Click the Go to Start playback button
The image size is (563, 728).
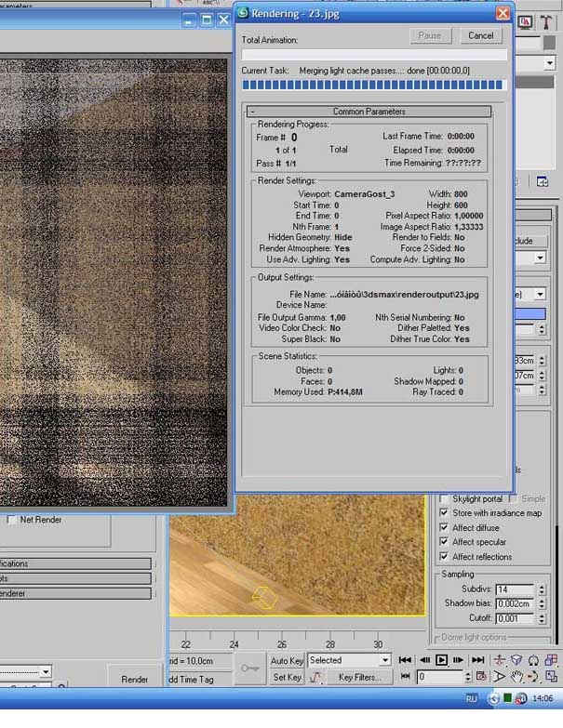click(x=406, y=660)
